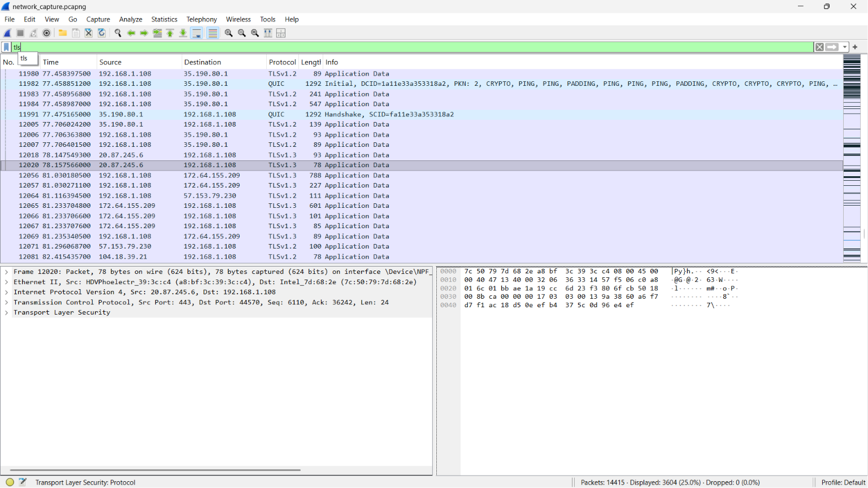
Task: Click the packet details horizontal scrollbar
Action: [x=155, y=470]
